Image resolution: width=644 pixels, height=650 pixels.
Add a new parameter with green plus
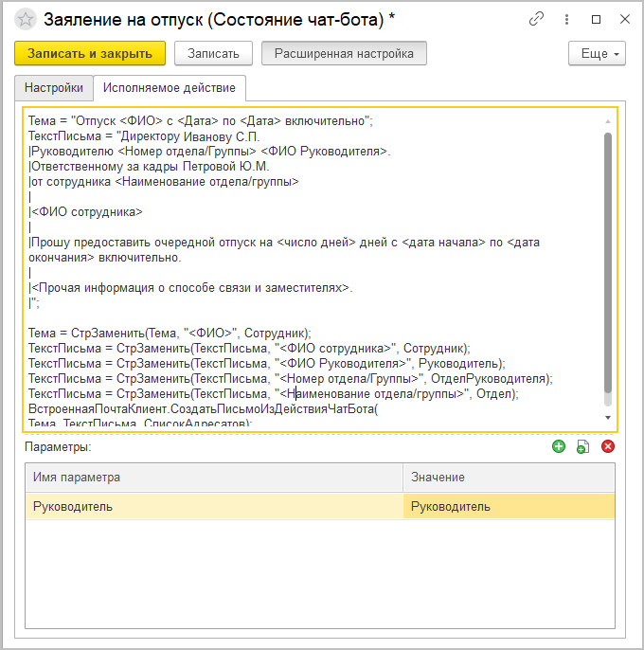pos(559,446)
